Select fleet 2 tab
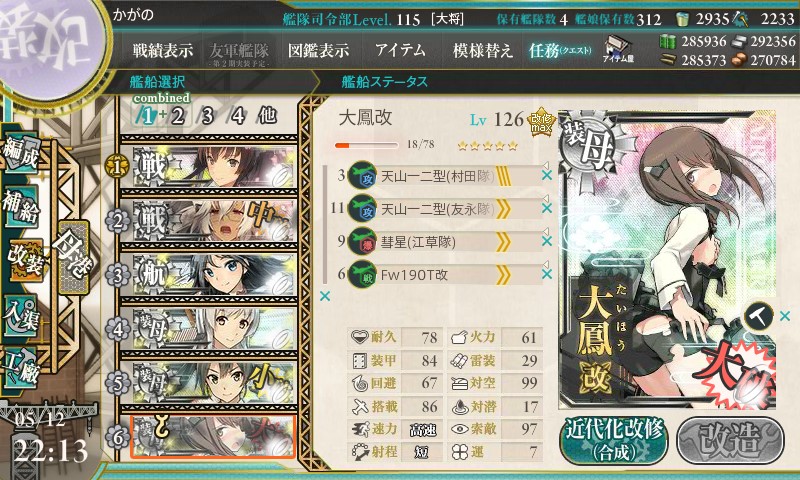The image size is (800, 480). (x=178, y=117)
